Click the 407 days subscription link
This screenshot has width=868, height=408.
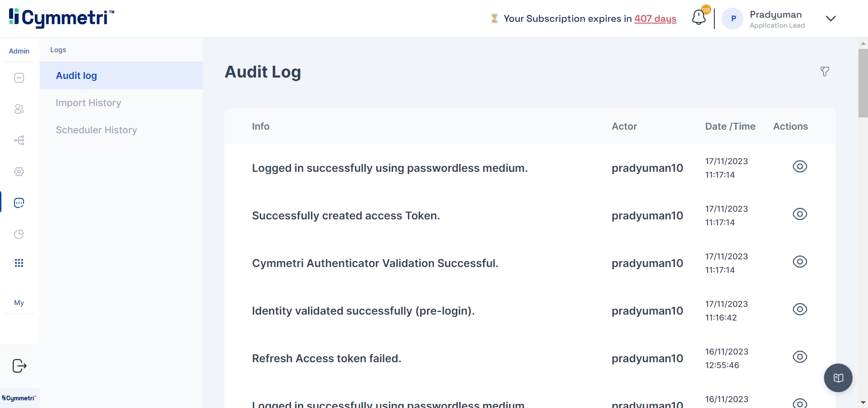click(655, 19)
